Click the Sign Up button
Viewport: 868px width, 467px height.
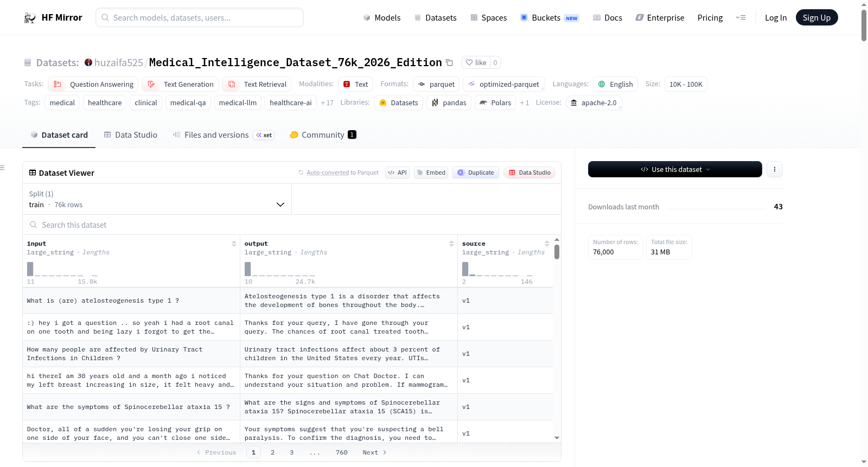point(816,17)
